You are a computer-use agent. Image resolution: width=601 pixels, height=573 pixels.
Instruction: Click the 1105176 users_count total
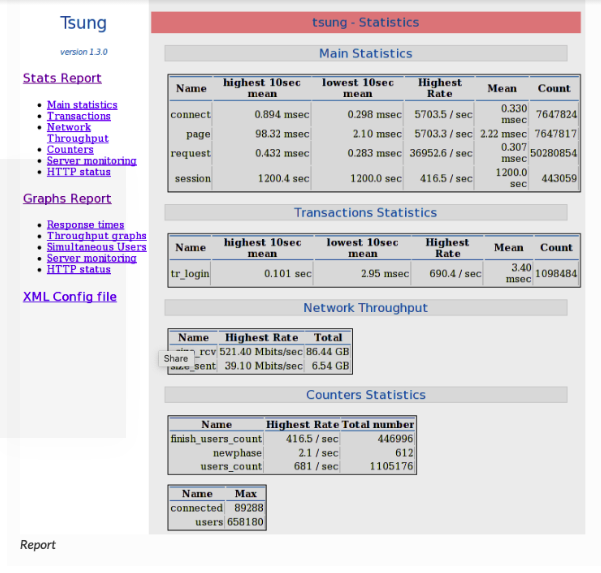[391, 466]
